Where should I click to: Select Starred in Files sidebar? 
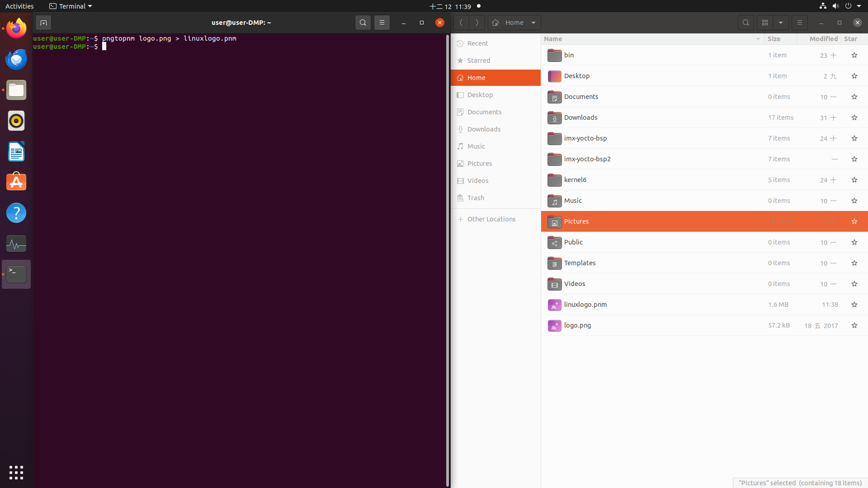(x=495, y=61)
